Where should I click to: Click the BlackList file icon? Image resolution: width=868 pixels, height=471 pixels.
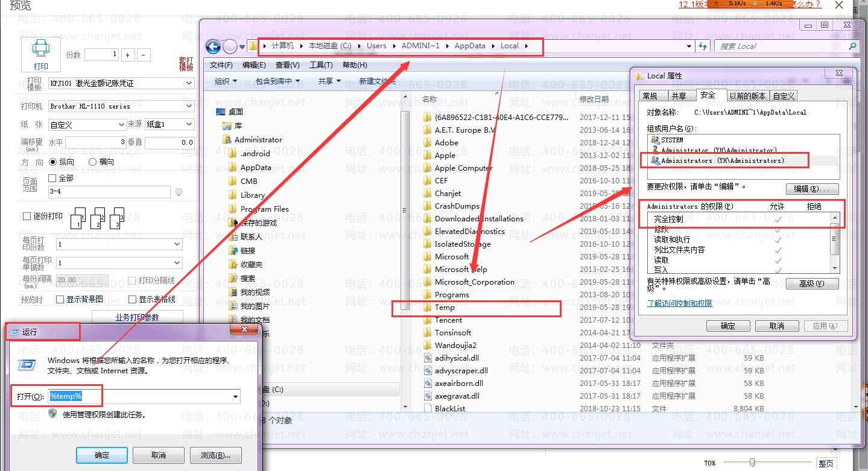click(427, 409)
